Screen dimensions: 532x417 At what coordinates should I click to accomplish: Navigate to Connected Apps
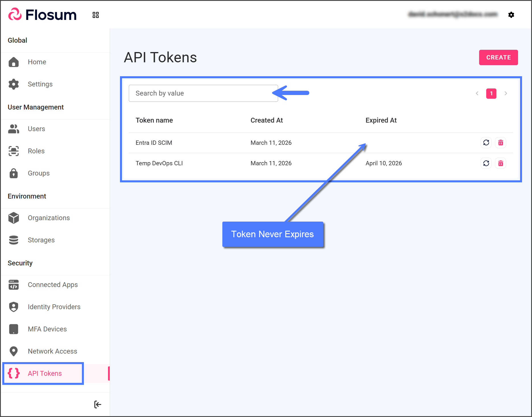53,285
